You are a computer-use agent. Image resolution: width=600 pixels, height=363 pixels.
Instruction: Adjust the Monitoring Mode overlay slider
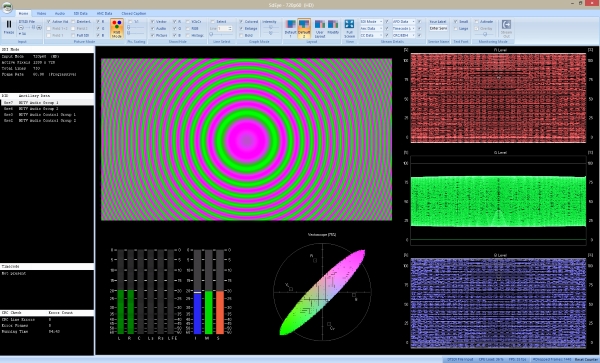click(484, 34)
